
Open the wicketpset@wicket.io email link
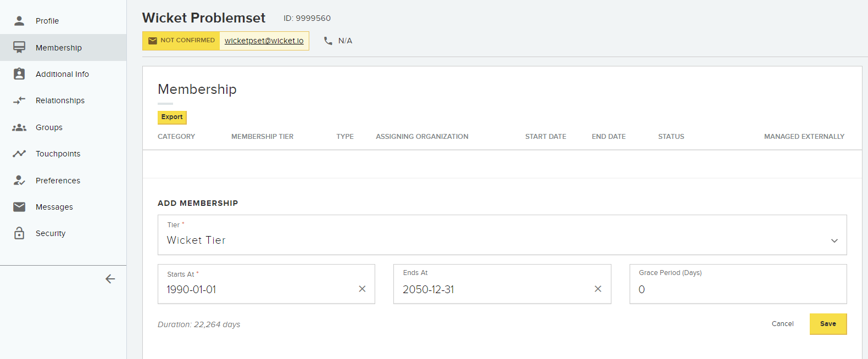(x=264, y=41)
